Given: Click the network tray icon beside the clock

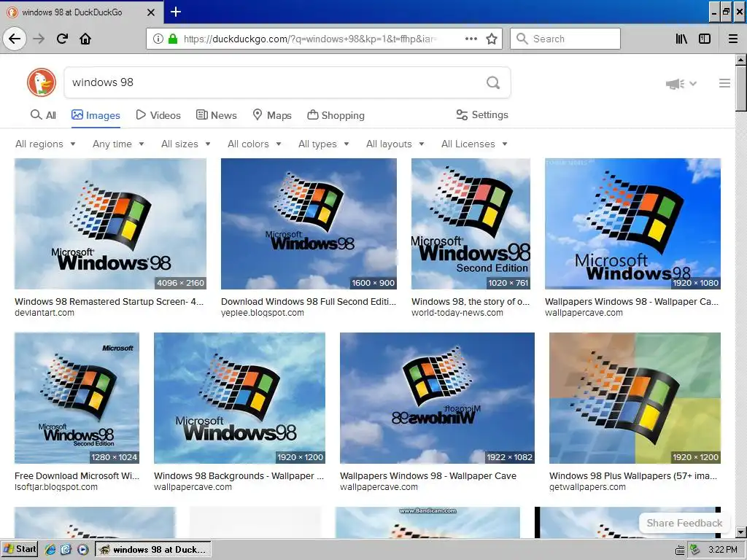Looking at the screenshot, I should pos(695,550).
